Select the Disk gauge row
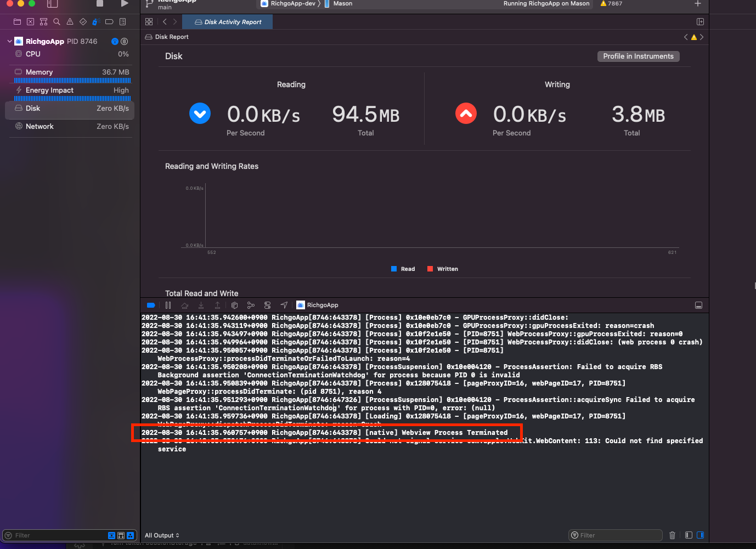 pos(70,109)
